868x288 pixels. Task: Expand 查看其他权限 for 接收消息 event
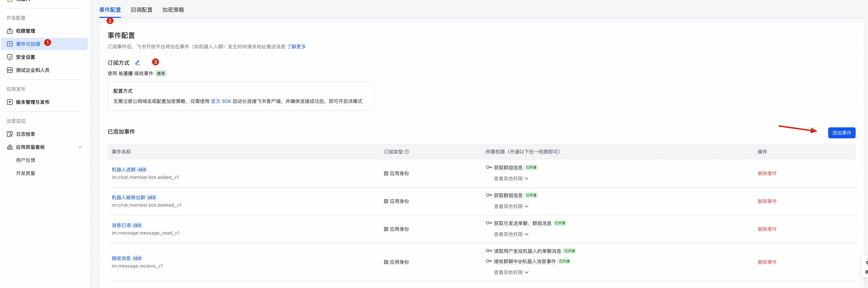pyautogui.click(x=511, y=273)
